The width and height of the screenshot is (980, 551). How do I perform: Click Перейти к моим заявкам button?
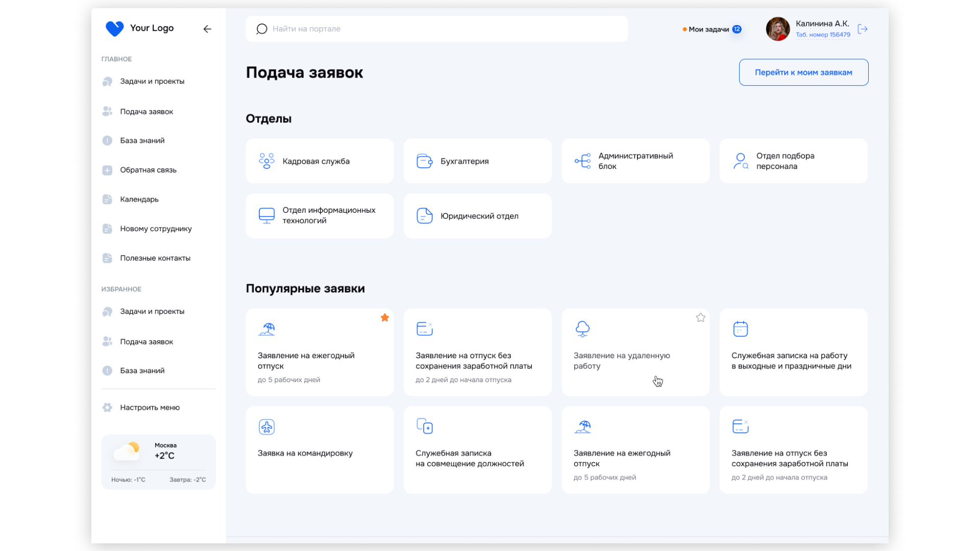coord(803,72)
